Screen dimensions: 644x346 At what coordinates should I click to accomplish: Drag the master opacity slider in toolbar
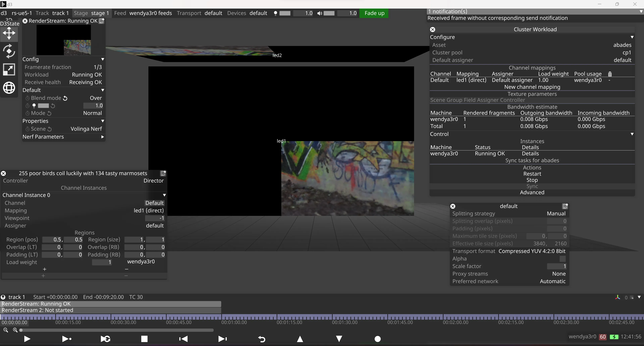(x=285, y=13)
